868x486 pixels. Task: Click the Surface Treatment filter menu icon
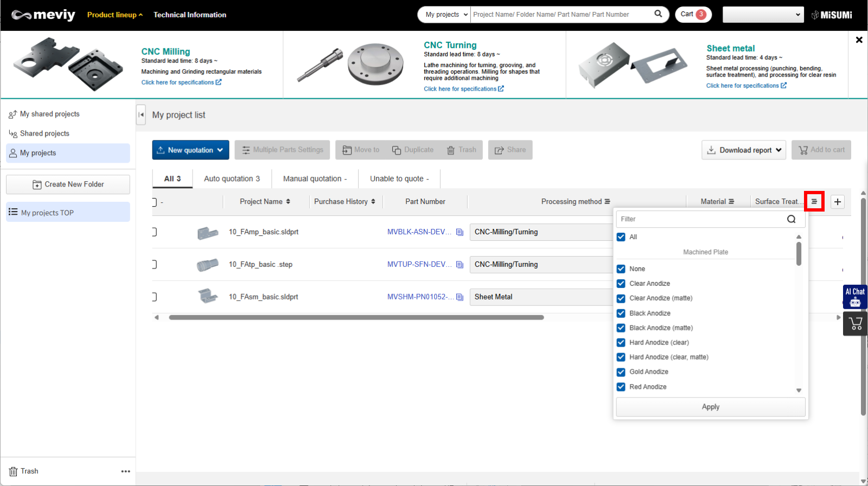coord(814,201)
